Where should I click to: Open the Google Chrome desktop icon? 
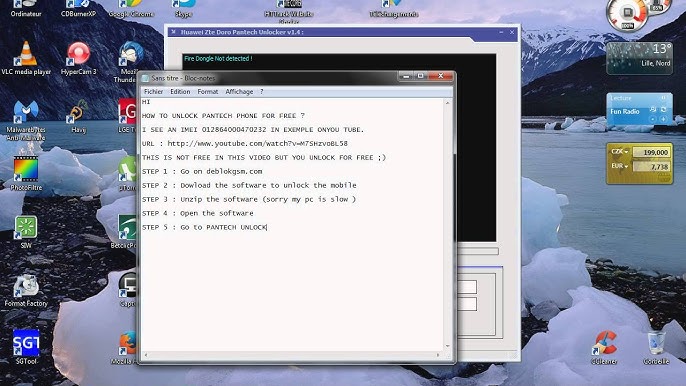point(131,9)
